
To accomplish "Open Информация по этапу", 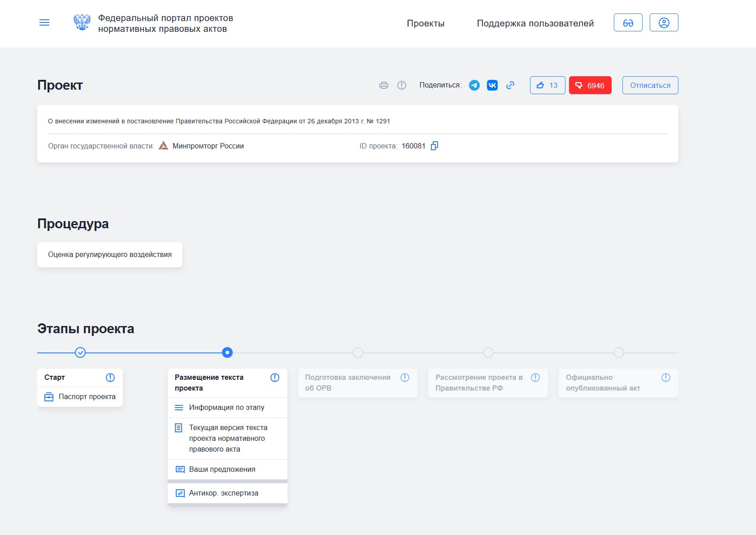I will (x=226, y=408).
